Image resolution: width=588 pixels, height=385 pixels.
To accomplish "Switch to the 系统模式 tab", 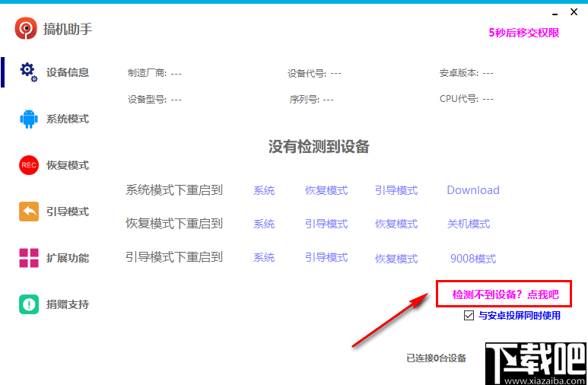I will [x=68, y=119].
